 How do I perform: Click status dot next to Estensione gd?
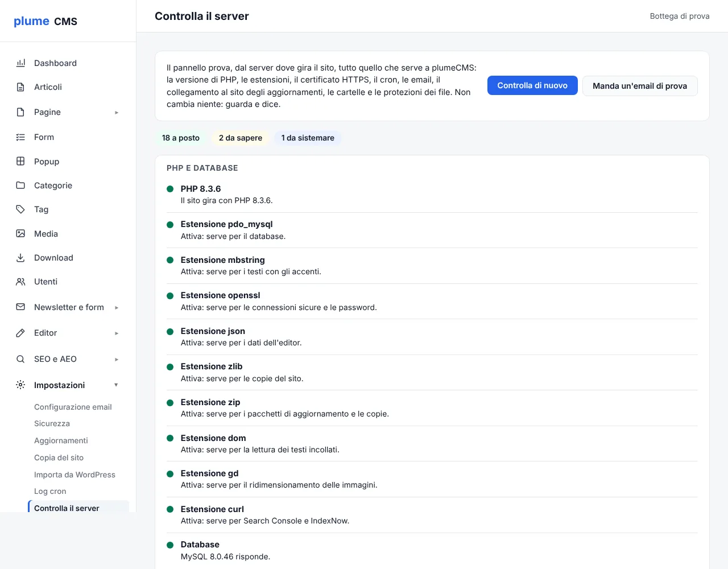pos(169,474)
